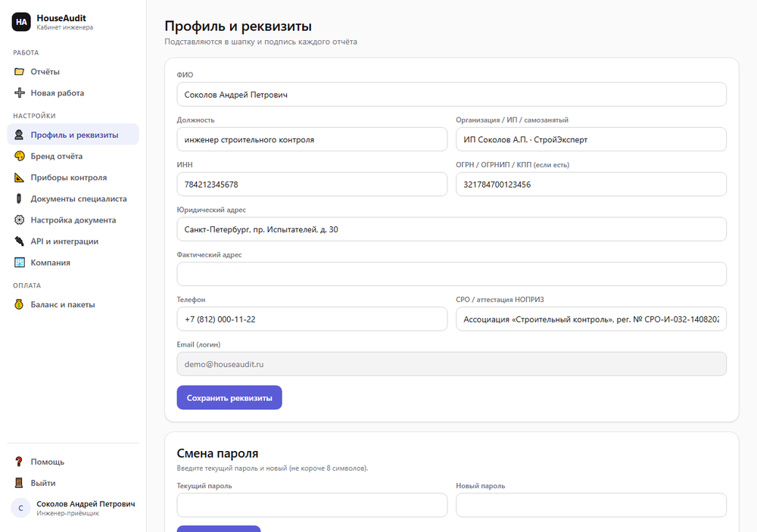Screen dimensions: 757x532
Task: Click the plug icon beside API и интеграции
Action: (20, 241)
